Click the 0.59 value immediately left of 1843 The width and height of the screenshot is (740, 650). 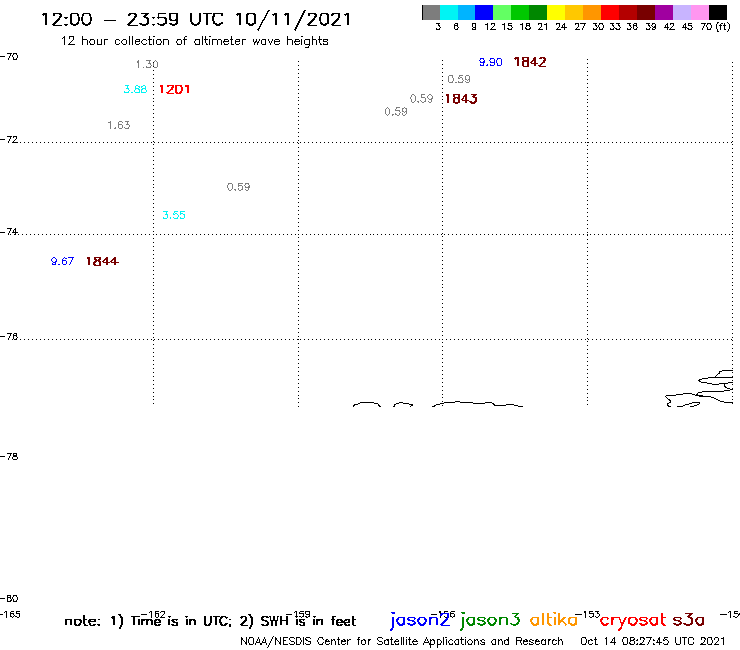click(x=421, y=99)
